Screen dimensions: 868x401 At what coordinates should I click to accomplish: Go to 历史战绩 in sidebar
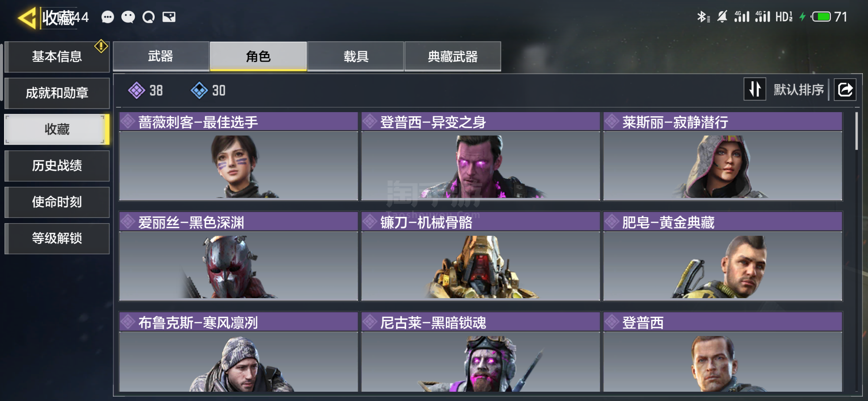[57, 166]
